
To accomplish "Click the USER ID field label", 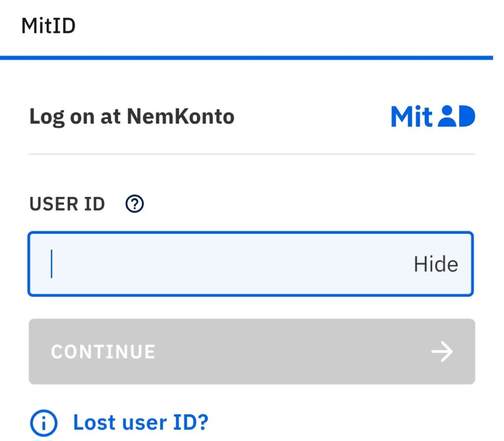I will (x=67, y=203).
